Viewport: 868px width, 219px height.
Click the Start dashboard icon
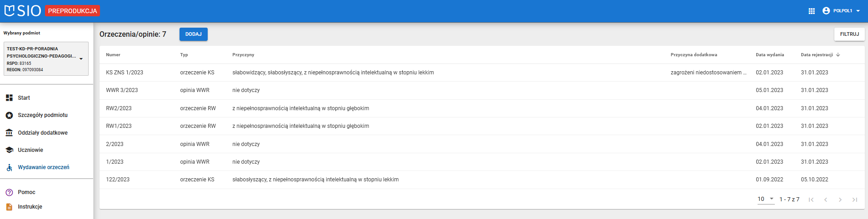9,98
